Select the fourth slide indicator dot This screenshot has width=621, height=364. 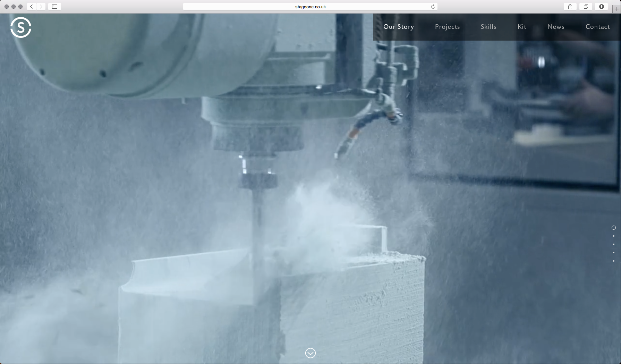(x=614, y=253)
